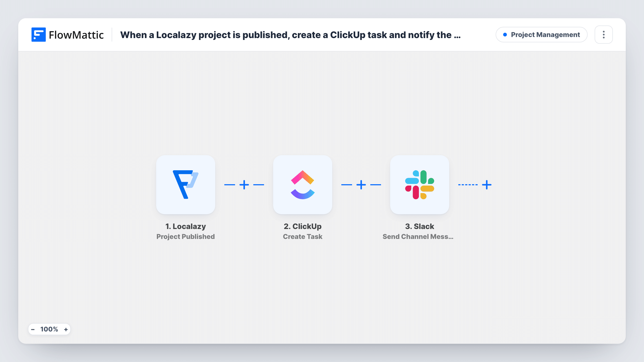This screenshot has width=644, height=362.
Task: Open the three-dot options menu
Action: [x=604, y=35]
